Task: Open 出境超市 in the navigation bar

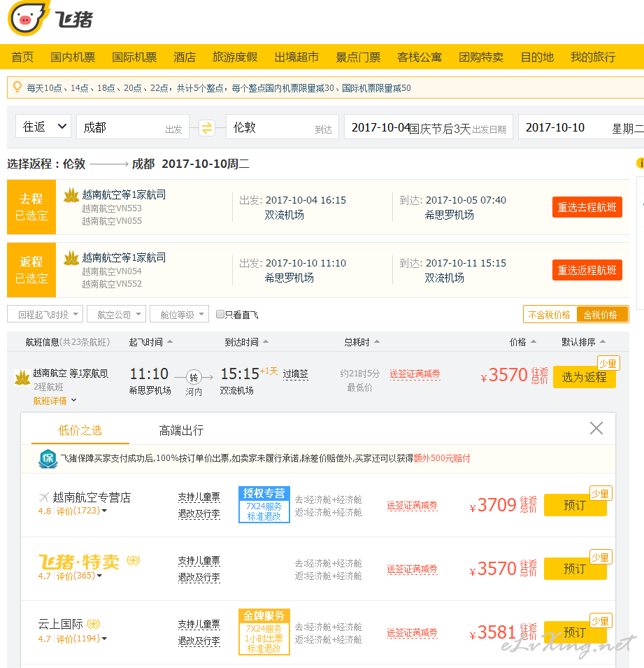Action: coord(296,57)
